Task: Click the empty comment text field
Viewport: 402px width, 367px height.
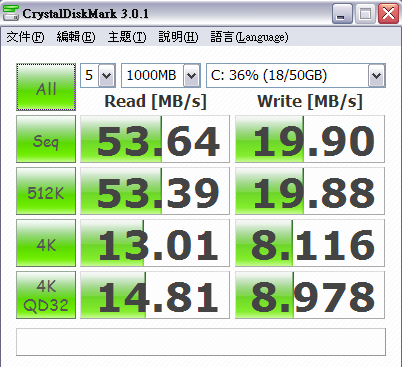Action: (201, 342)
